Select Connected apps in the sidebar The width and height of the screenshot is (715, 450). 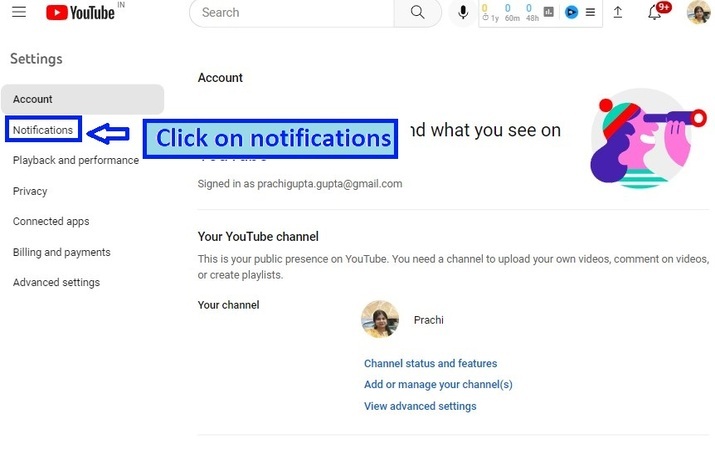[x=51, y=221]
